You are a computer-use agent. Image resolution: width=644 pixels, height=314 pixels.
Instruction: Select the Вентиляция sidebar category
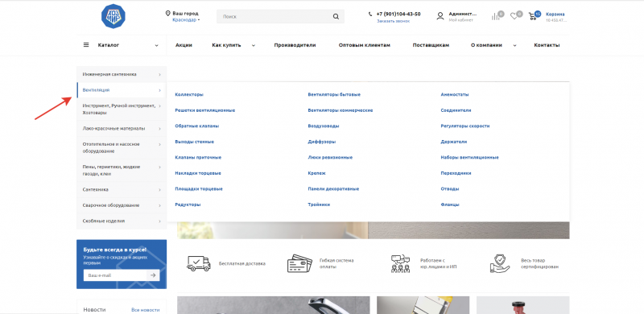[x=122, y=90]
